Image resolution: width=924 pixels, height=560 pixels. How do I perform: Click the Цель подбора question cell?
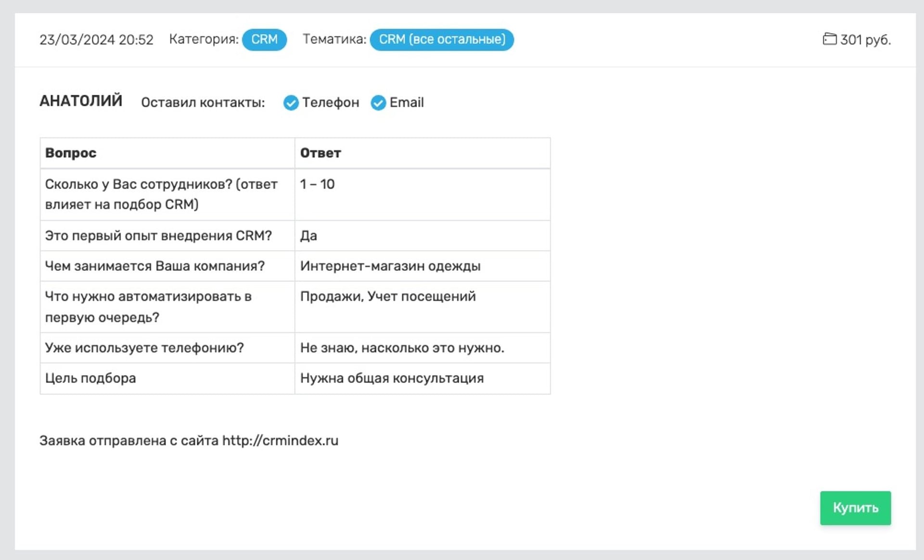tap(90, 378)
